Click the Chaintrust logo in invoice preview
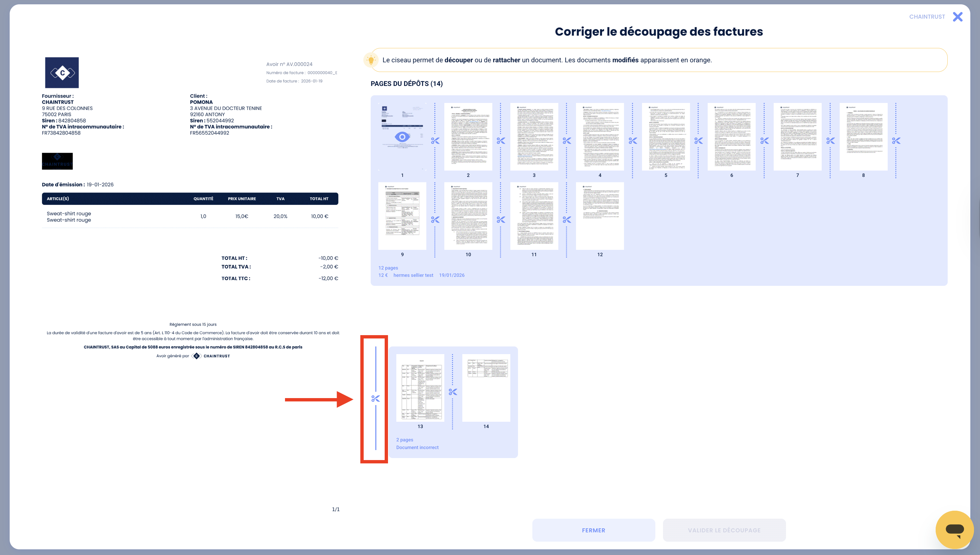 pyautogui.click(x=62, y=73)
